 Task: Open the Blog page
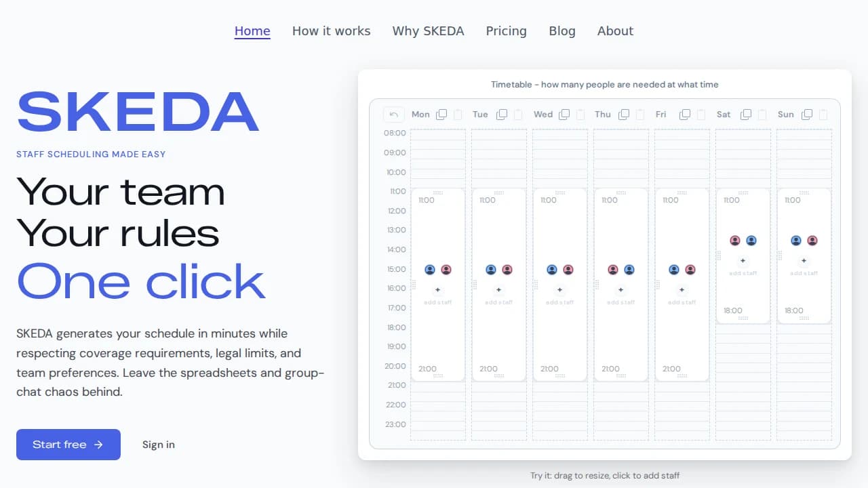coord(562,30)
